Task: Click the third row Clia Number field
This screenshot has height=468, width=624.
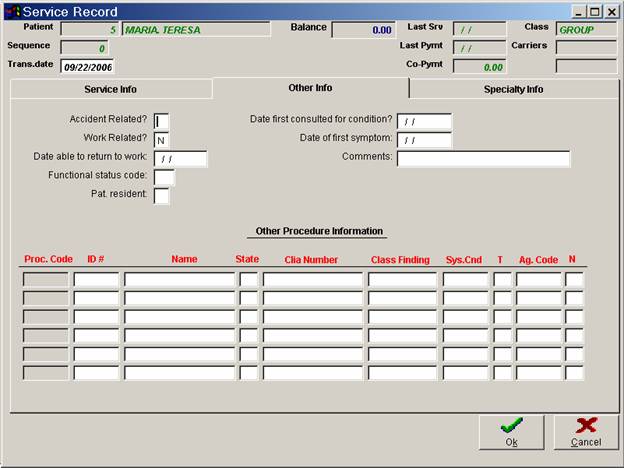Action: [x=313, y=317]
